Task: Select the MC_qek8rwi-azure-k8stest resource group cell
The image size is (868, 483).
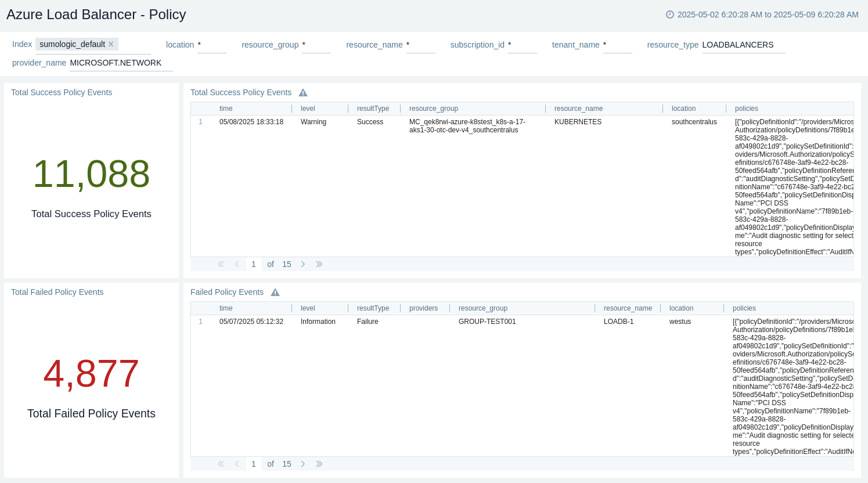Action: pos(467,126)
